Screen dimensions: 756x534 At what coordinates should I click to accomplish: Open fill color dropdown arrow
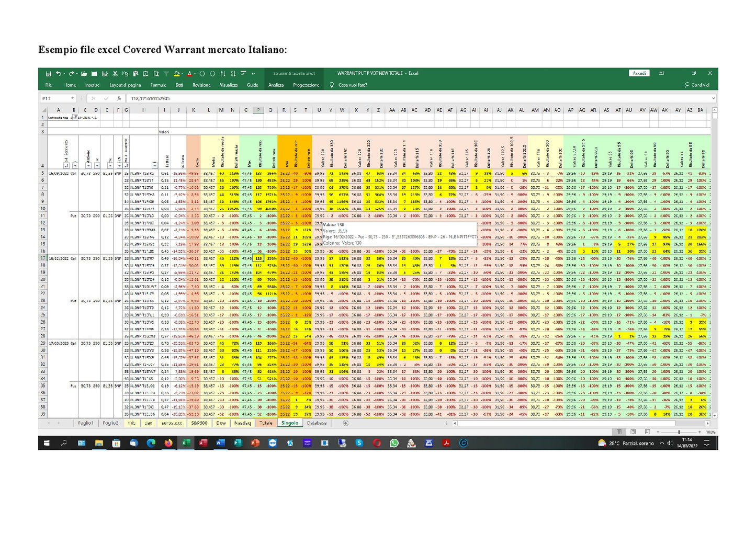pos(182,74)
